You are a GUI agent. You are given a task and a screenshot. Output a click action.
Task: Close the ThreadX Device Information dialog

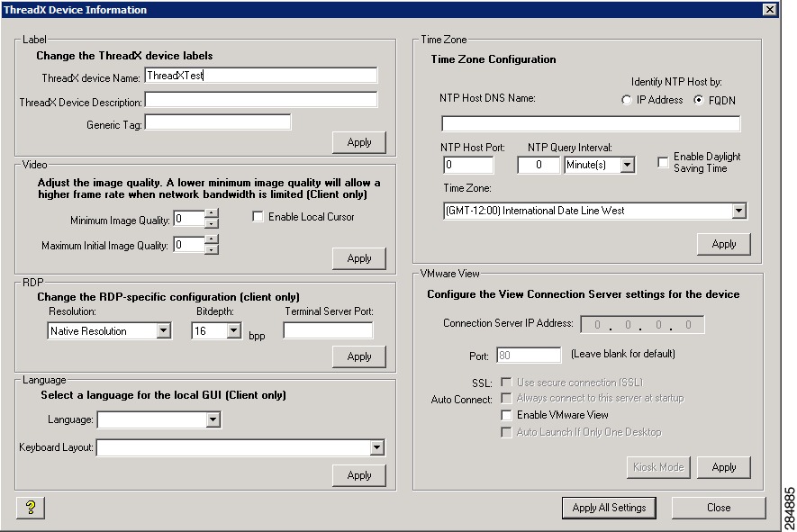pos(770,10)
